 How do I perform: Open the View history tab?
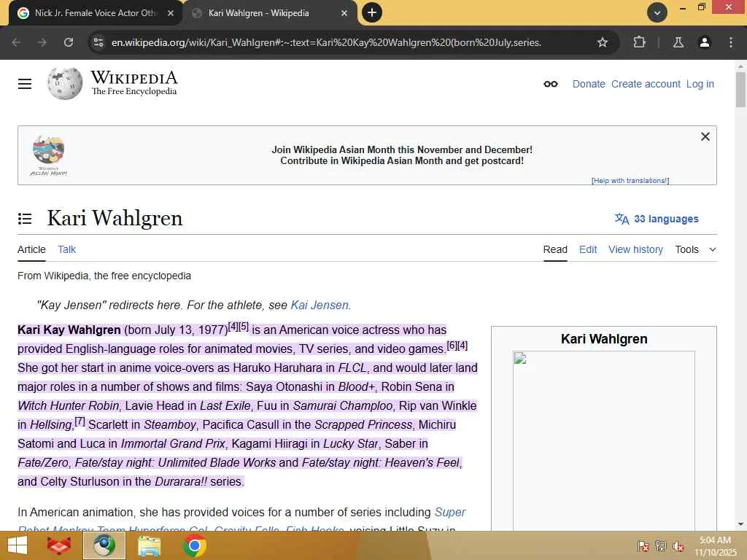tap(635, 249)
